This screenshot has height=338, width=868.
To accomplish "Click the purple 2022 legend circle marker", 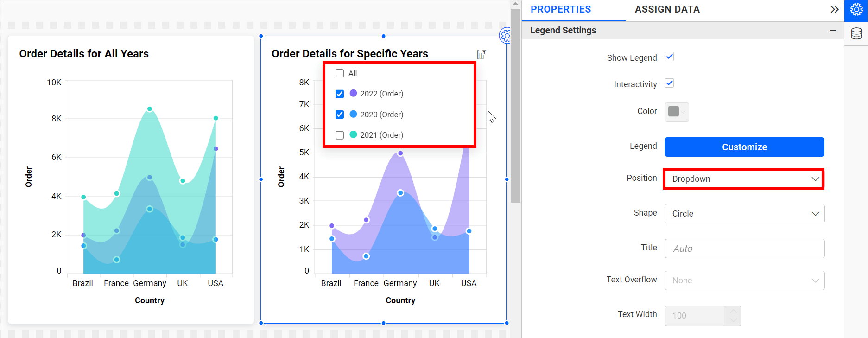I will click(x=353, y=94).
